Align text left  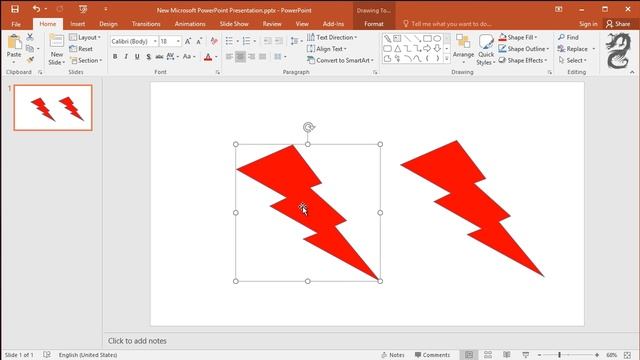point(229,56)
